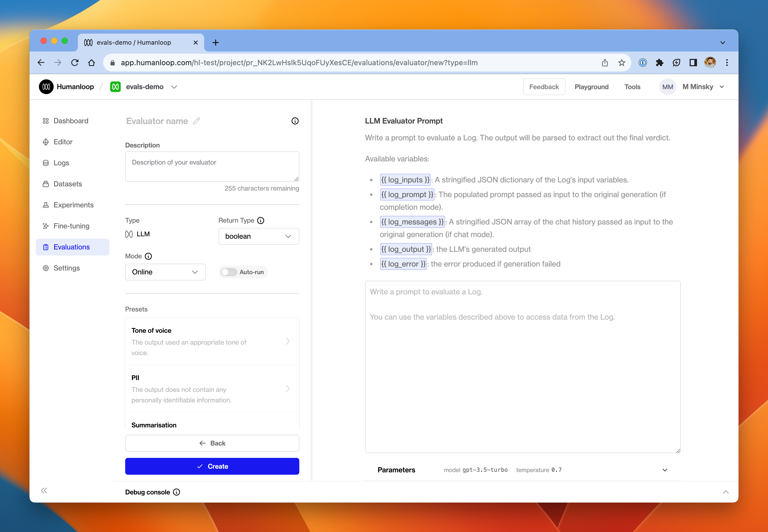Open the Playground link
Viewport: 768px width, 532px height.
pyautogui.click(x=592, y=87)
